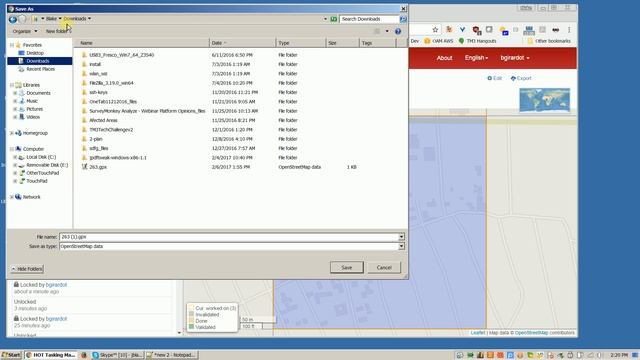Open the OAM AWS bookmark

(x=439, y=41)
